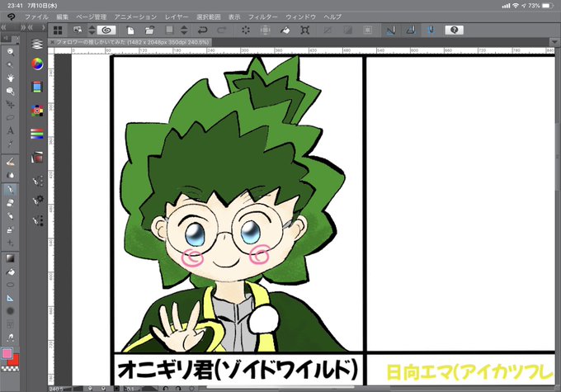Open the アニメーション menu
The image size is (561, 392).
135,17
